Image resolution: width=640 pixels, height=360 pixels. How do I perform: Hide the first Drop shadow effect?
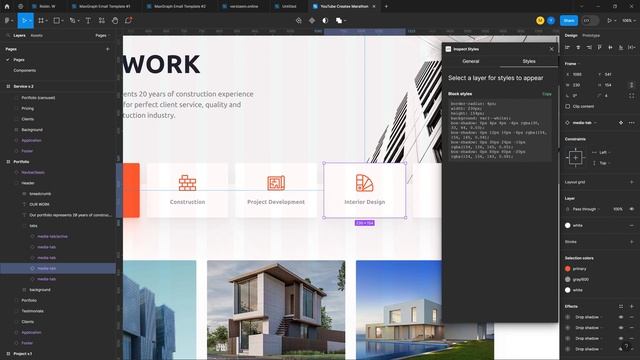[x=621, y=317]
